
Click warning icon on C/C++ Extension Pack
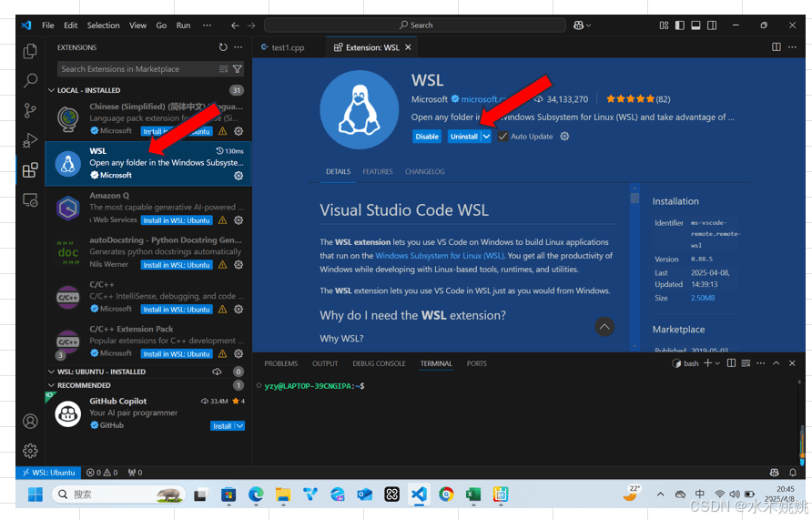pyautogui.click(x=222, y=353)
